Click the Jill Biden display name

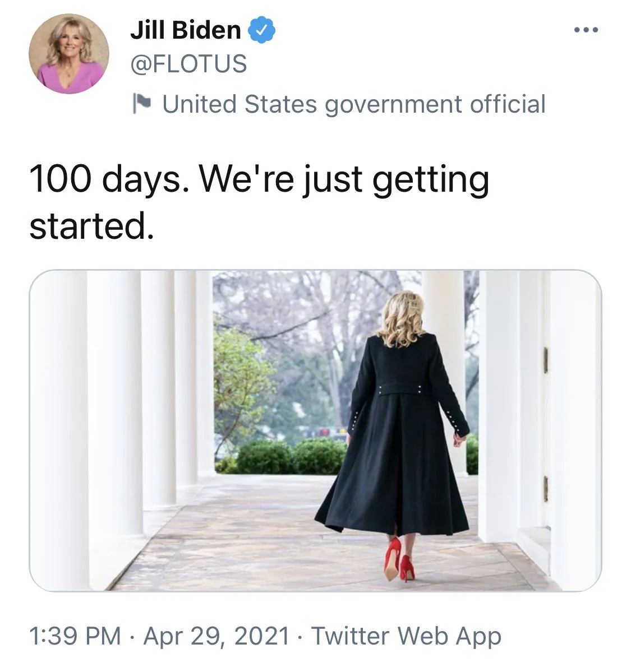[x=185, y=30]
